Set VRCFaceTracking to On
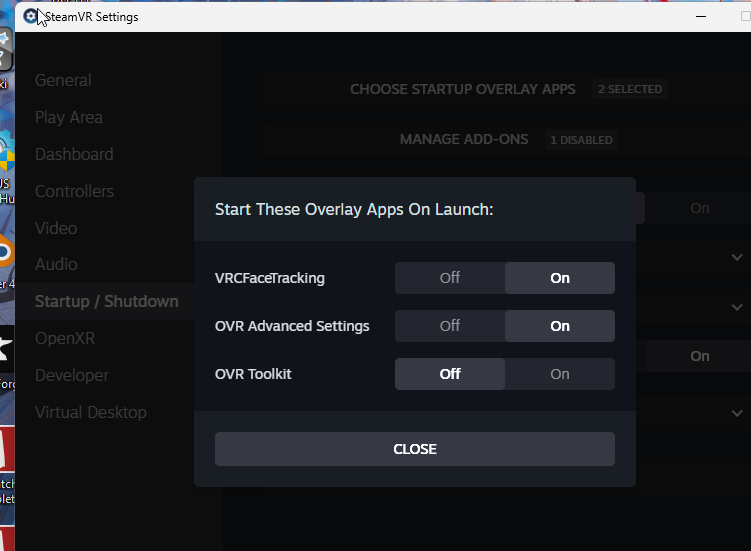This screenshot has height=551, width=751. coord(559,278)
